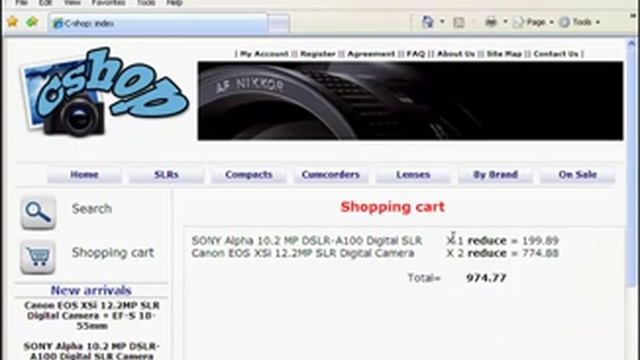
Task: Click the Search sidebar label
Action: click(92, 209)
